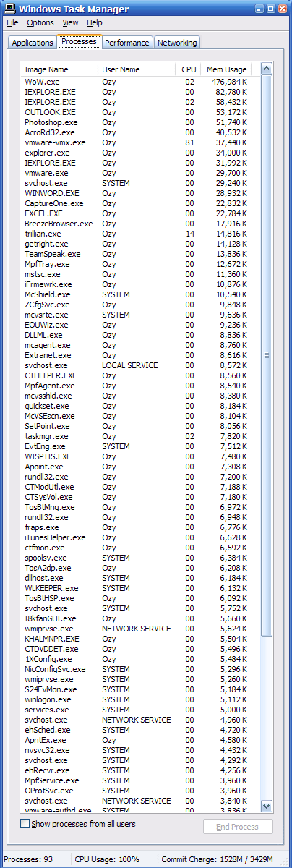Switch to the Networking tab

pyautogui.click(x=177, y=43)
